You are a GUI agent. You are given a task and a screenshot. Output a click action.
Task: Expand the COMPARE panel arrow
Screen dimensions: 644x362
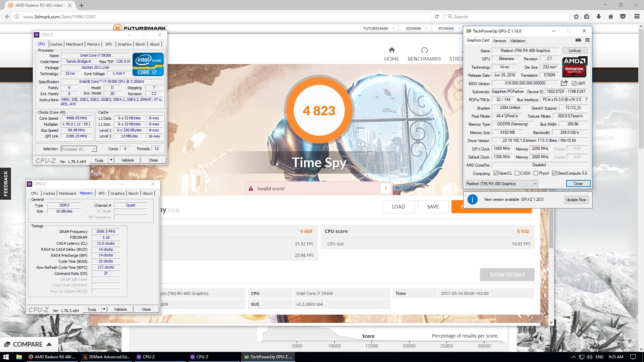(x=49, y=344)
